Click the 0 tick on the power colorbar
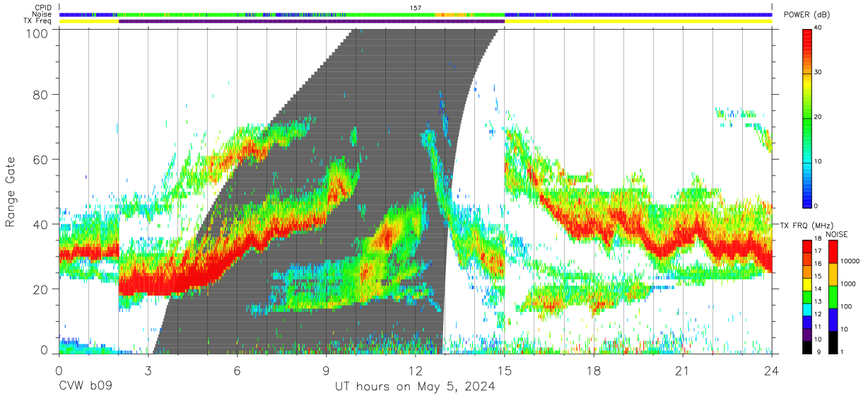Image resolution: width=868 pixels, height=401 pixels. [x=816, y=206]
